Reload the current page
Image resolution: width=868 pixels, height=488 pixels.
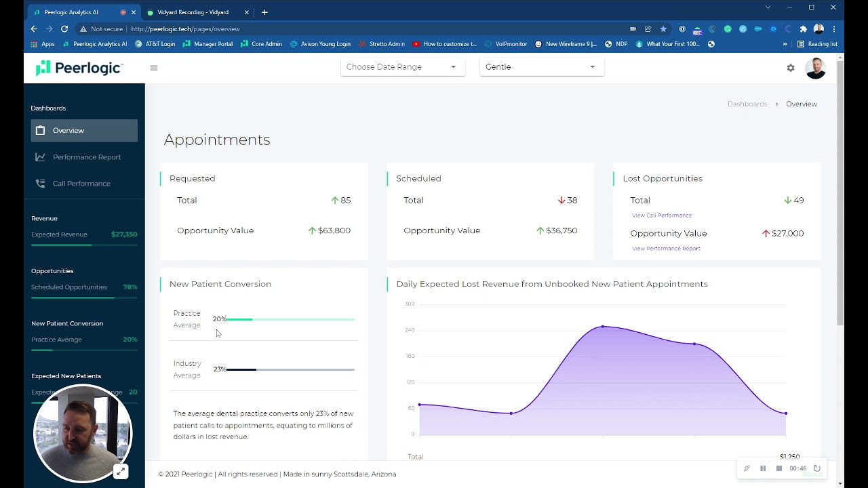[64, 29]
